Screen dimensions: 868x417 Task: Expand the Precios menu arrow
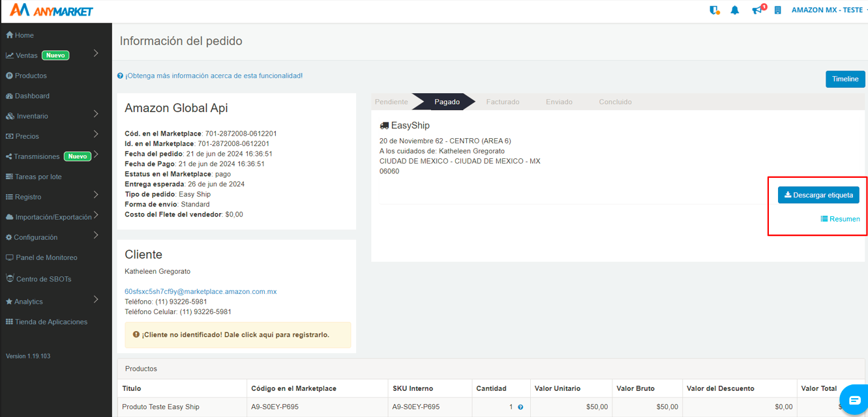tap(96, 134)
